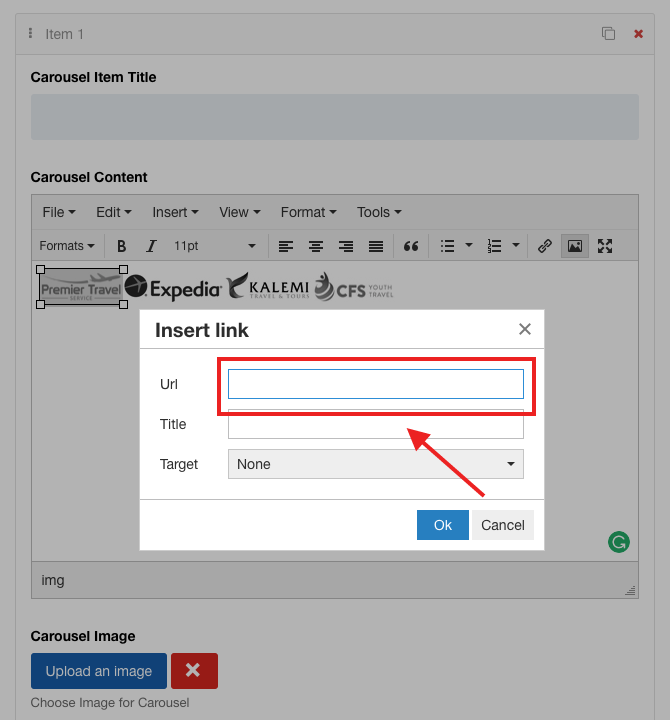Align text to the left
Screen dimensions: 670x720
286,246
